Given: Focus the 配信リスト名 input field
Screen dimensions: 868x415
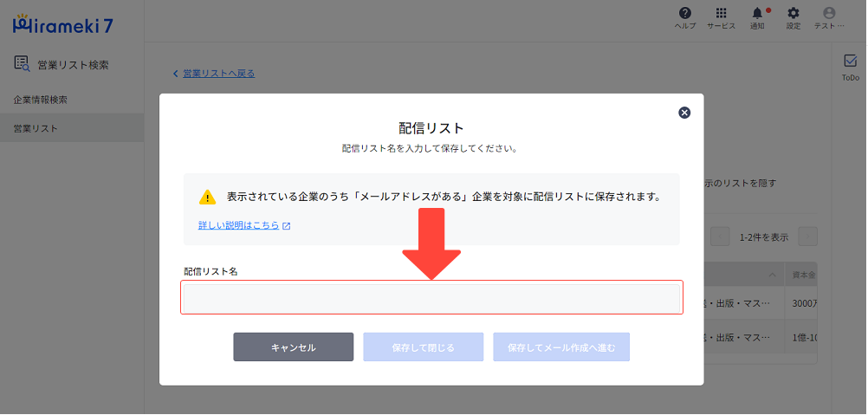Looking at the screenshot, I should click(431, 298).
